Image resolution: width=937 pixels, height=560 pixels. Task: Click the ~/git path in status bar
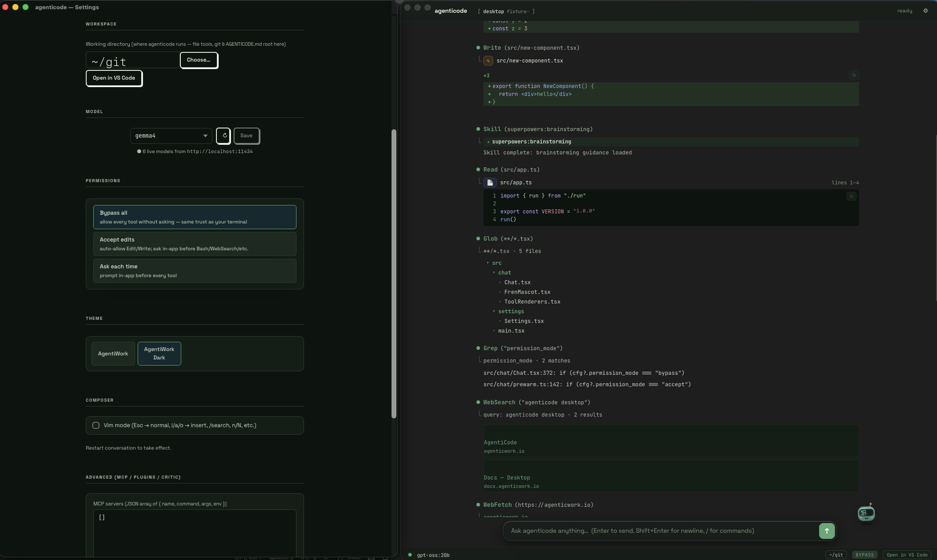tap(836, 555)
